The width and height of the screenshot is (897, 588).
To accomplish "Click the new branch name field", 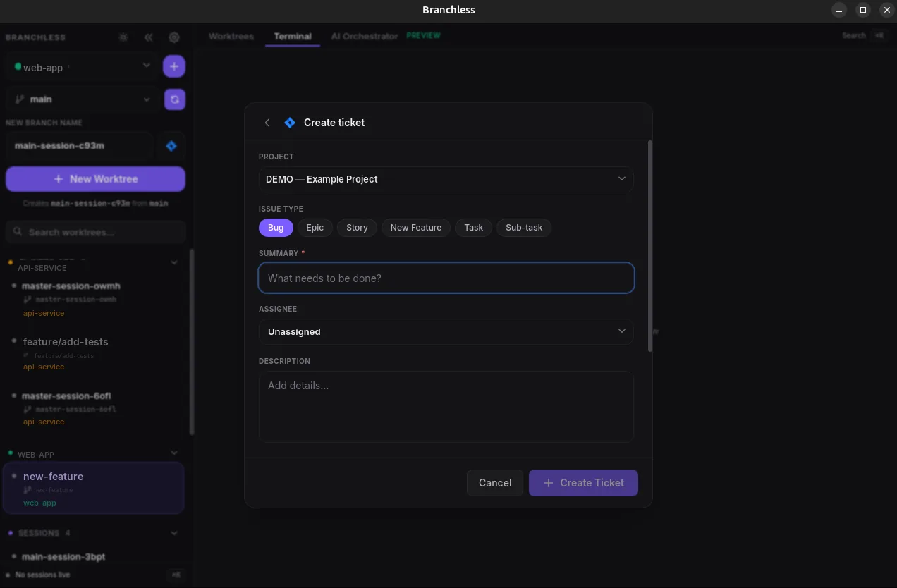I will point(79,146).
